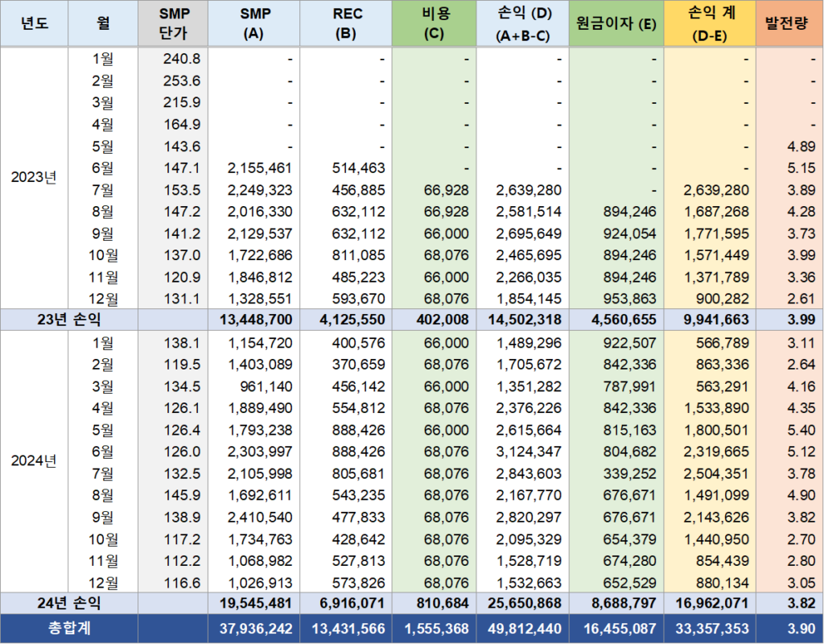This screenshot has height=644, width=824.
Task: Click the 2024 REC subtotal 6,916,071
Action: click(x=347, y=602)
